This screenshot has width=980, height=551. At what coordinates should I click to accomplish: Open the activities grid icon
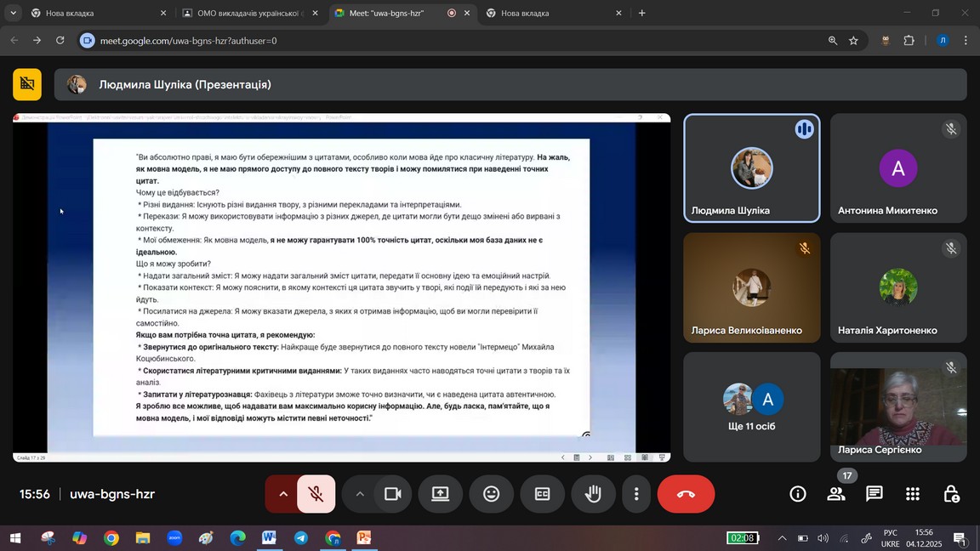pos(913,494)
